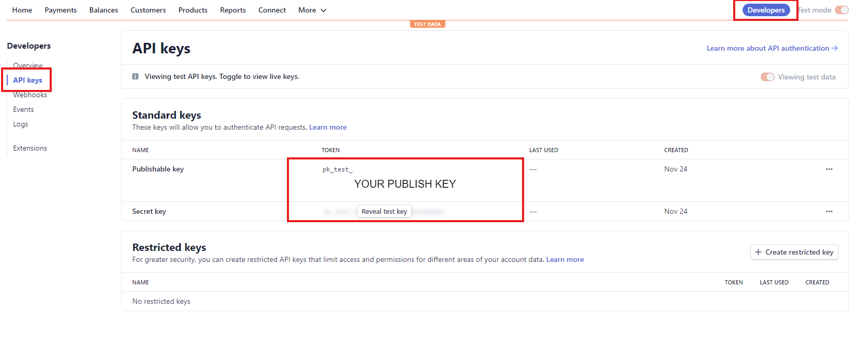
Task: Create a restricted key
Action: 794,252
